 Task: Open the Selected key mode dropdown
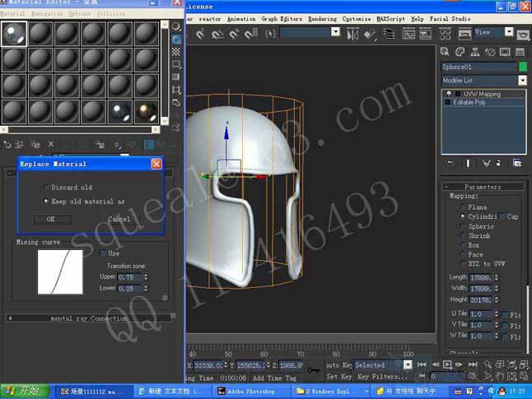408,364
